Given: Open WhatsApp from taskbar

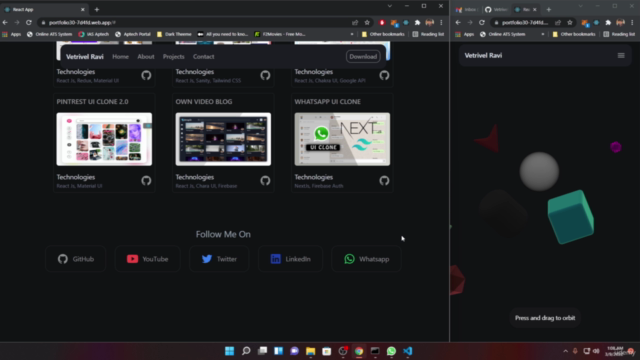Looking at the screenshot, I should click(391, 351).
